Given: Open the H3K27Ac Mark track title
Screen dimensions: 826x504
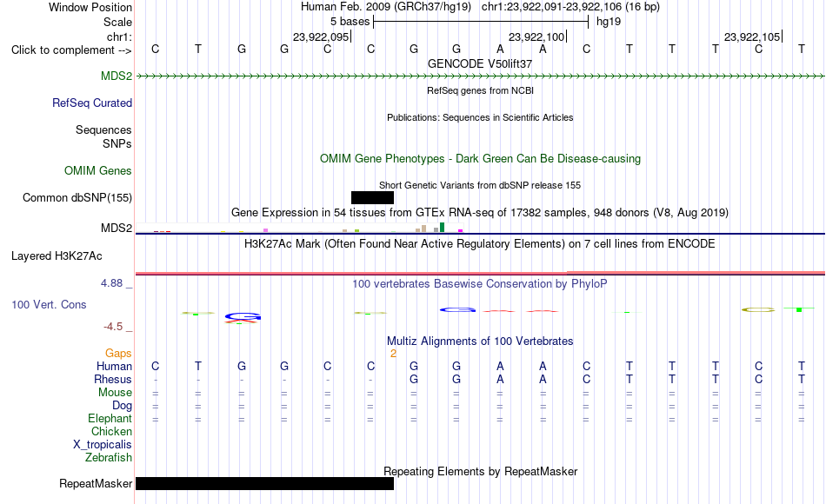Looking at the screenshot, I should [x=480, y=244].
